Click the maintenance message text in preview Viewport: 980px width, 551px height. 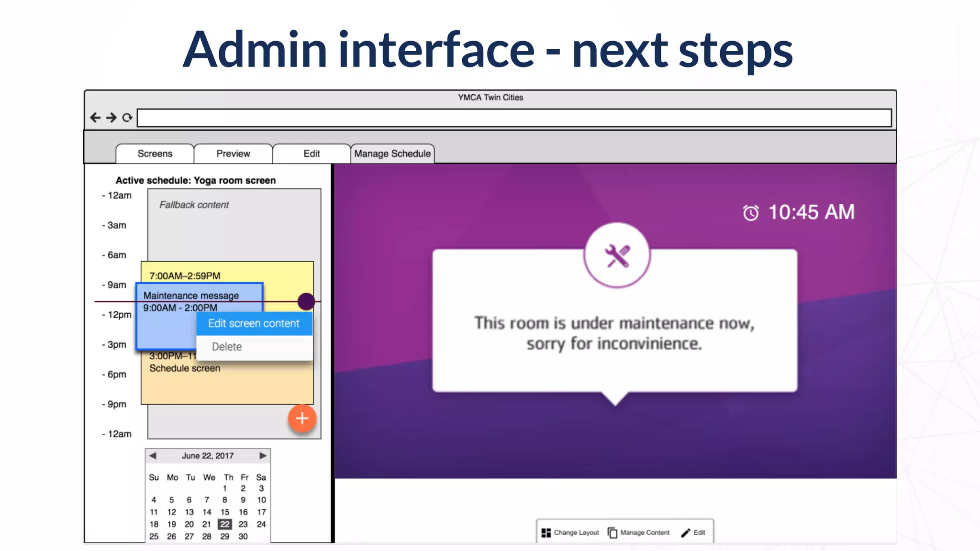pyautogui.click(x=614, y=333)
